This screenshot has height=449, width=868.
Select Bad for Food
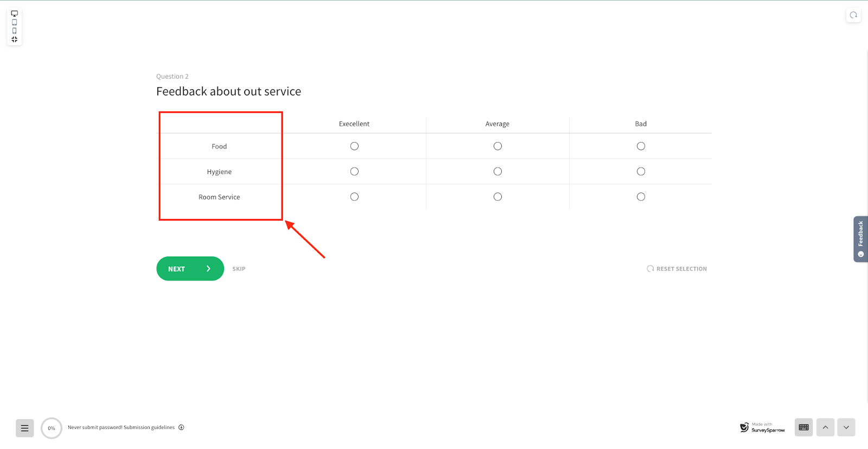[x=641, y=146]
